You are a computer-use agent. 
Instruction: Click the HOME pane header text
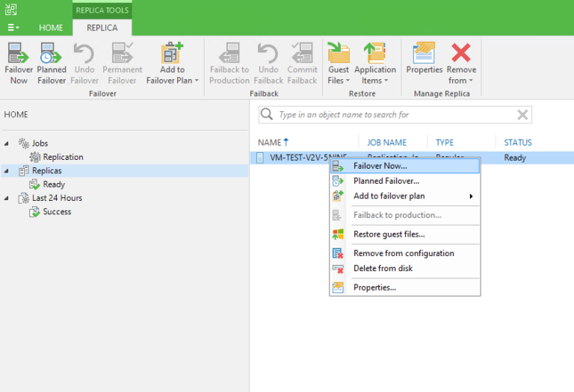pos(16,114)
